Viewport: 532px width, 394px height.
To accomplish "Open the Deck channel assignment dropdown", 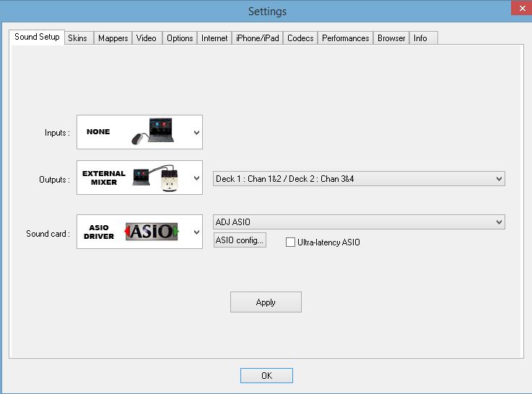I will point(359,178).
